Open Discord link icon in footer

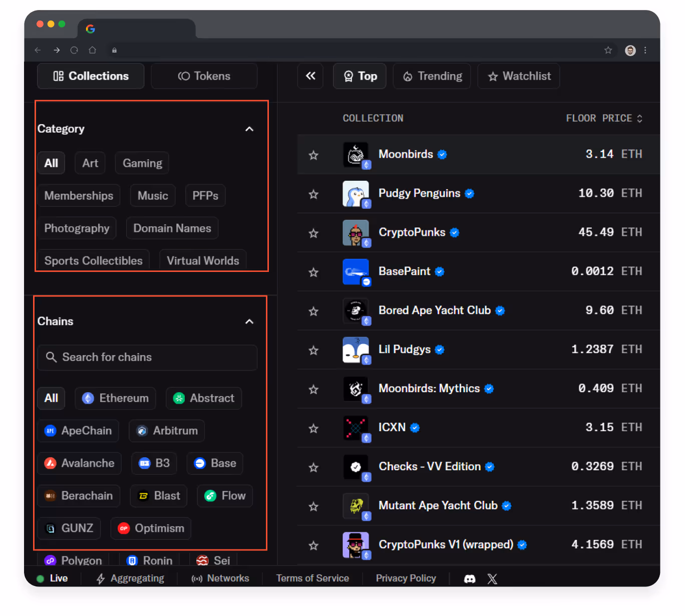pyautogui.click(x=470, y=579)
